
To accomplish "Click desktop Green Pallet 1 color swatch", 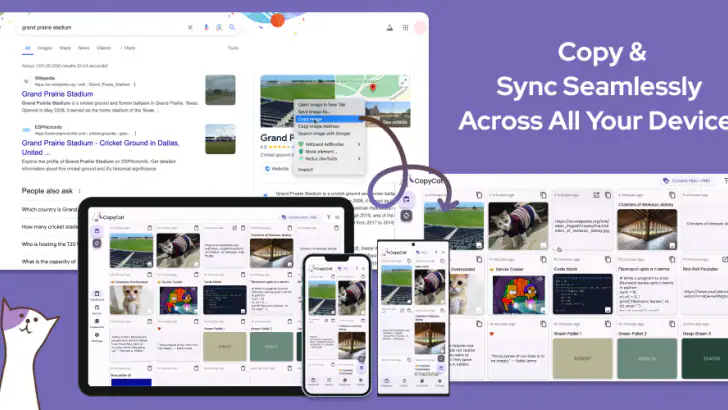I will [582, 358].
